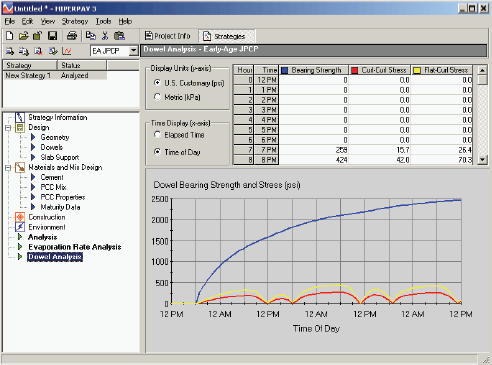This screenshot has width=492, height=365.
Task: Click the New file toolbar icon
Action: click(x=10, y=36)
